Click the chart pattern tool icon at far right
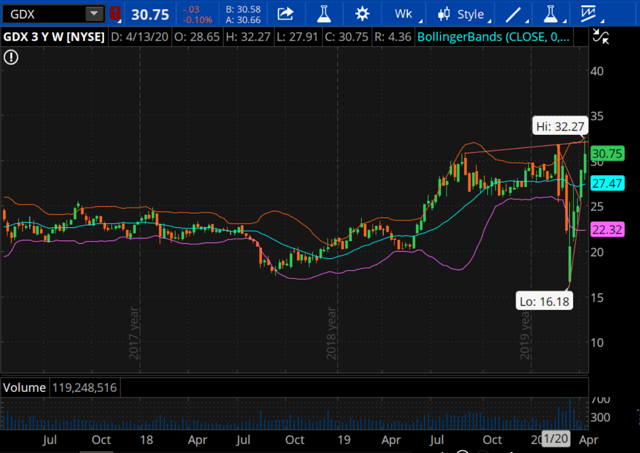The width and height of the screenshot is (640, 453). [591, 14]
